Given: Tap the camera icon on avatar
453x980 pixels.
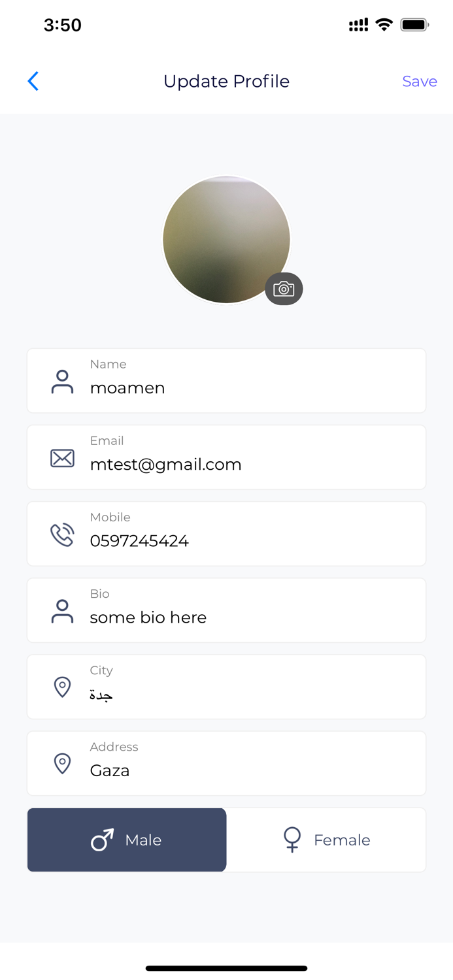Looking at the screenshot, I should coord(284,289).
